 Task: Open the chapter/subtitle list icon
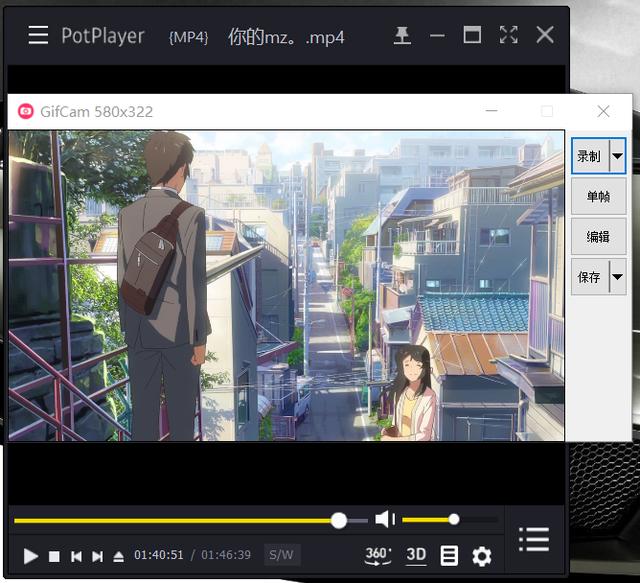pyautogui.click(x=449, y=556)
